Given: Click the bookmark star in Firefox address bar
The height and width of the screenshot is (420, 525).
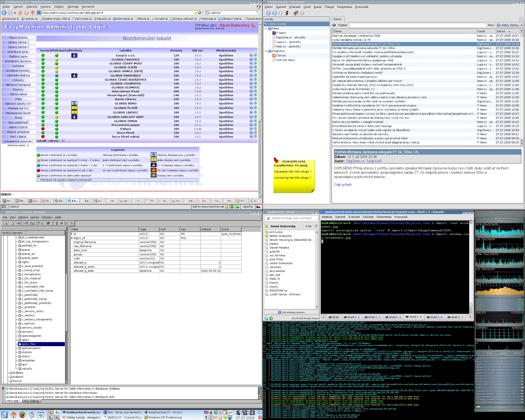Looking at the screenshot, I should (x=195, y=13).
